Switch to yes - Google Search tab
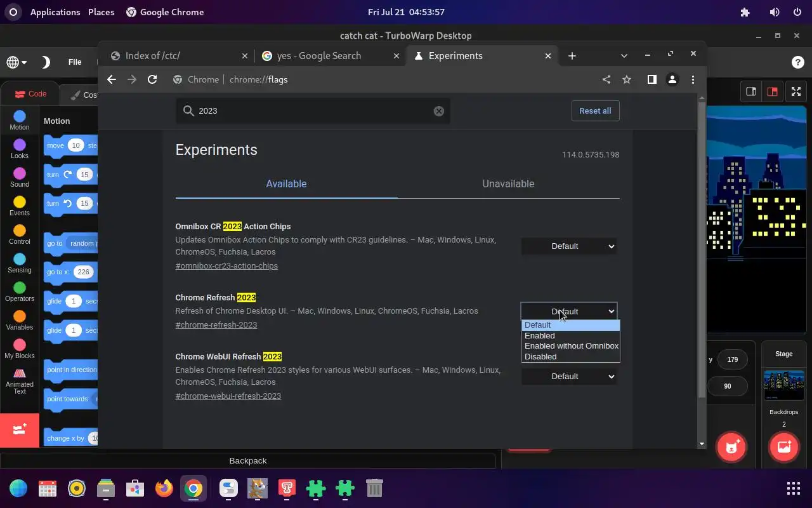Screen dimensions: 812x508 click(331, 56)
